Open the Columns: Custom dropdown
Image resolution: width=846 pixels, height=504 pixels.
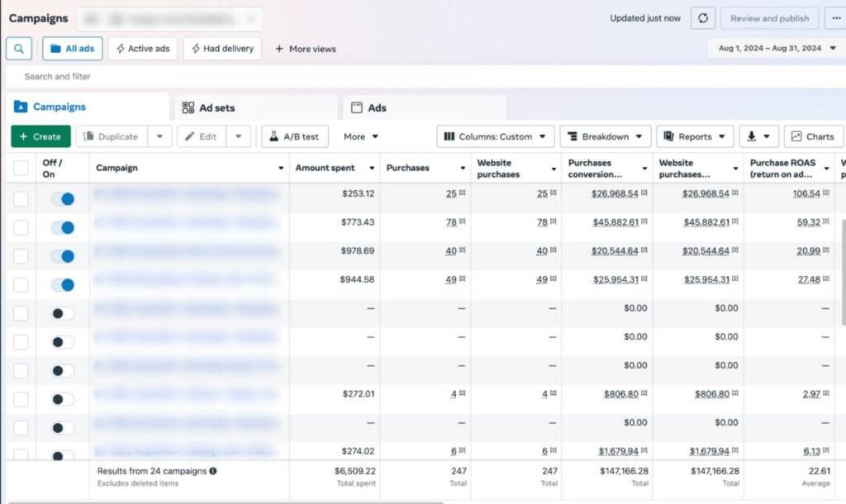(495, 136)
